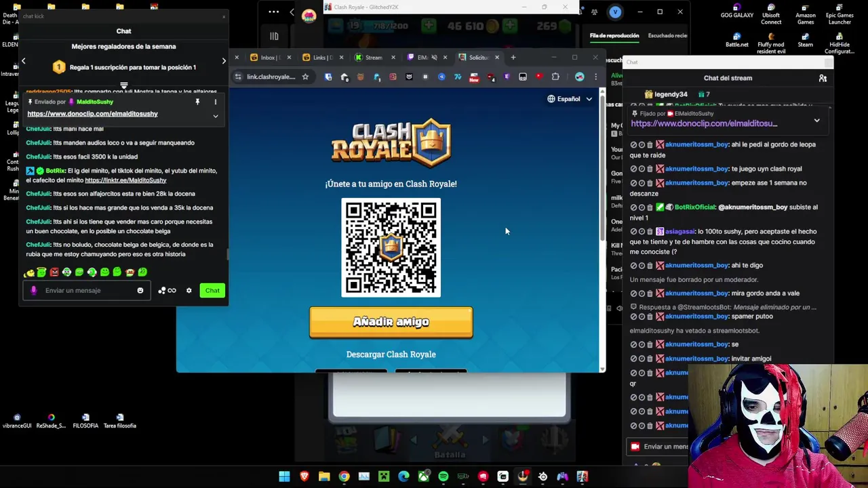Expand pinned message in Chat del stream
Viewport: 868px width, 488px height.
(816, 120)
